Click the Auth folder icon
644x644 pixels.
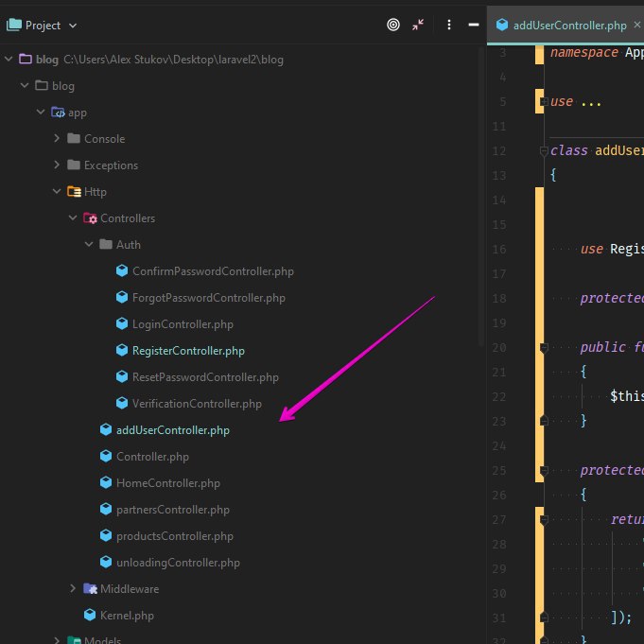(x=106, y=244)
